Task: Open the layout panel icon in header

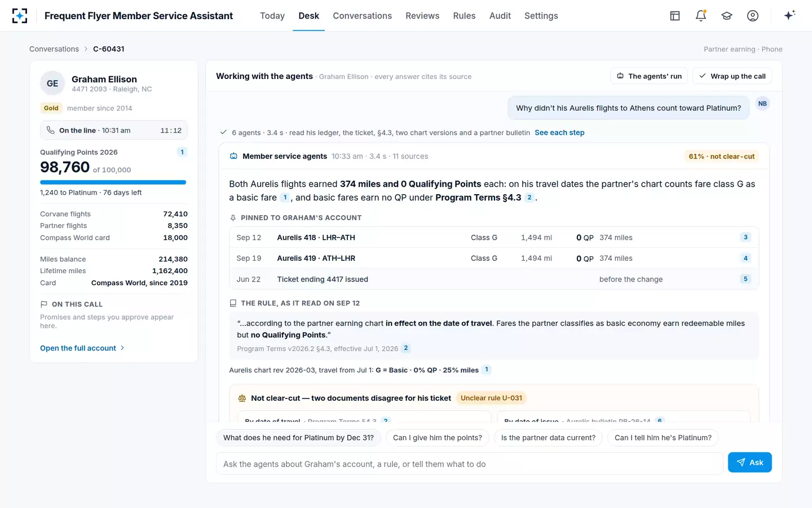Action: point(675,16)
